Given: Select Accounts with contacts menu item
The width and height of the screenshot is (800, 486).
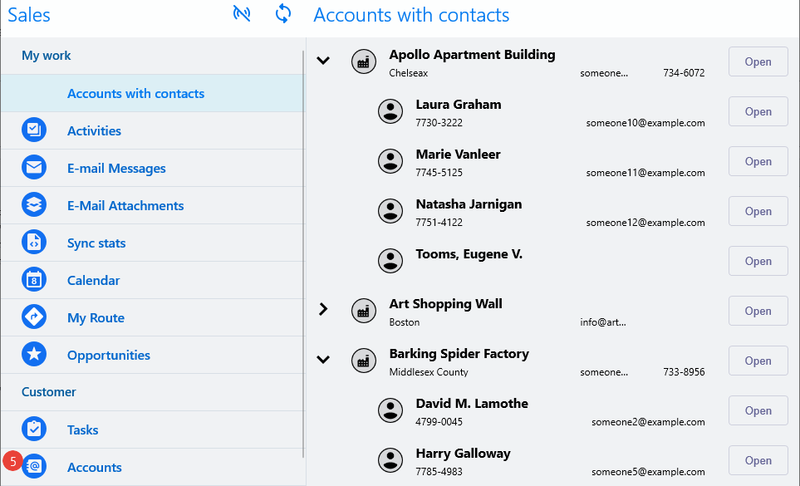Looking at the screenshot, I should pos(135,94).
